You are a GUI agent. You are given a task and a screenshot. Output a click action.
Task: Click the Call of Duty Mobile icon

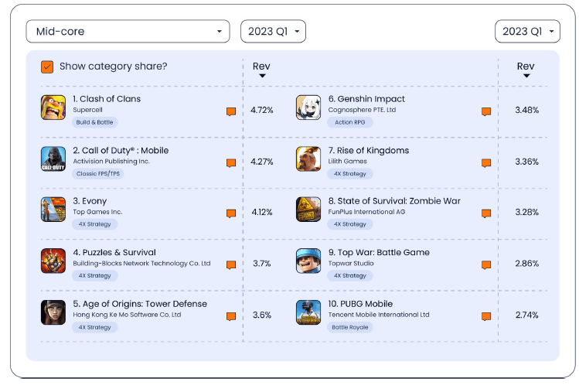click(53, 159)
